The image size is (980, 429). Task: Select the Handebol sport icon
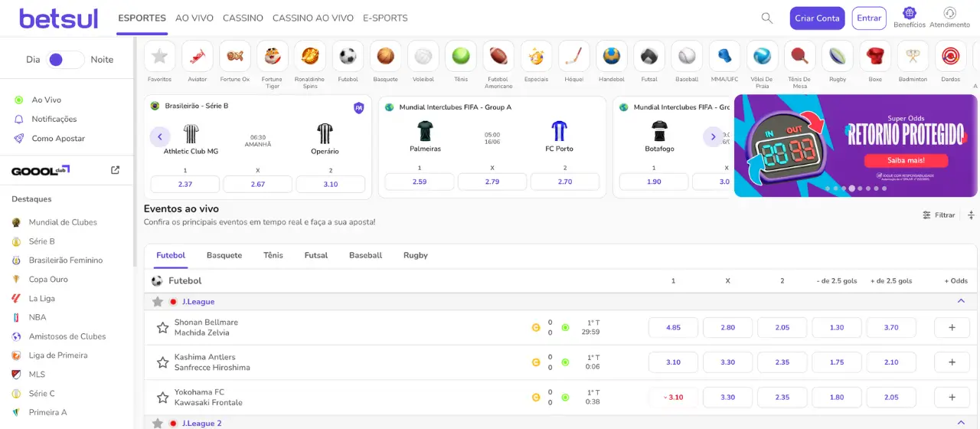[x=612, y=57]
